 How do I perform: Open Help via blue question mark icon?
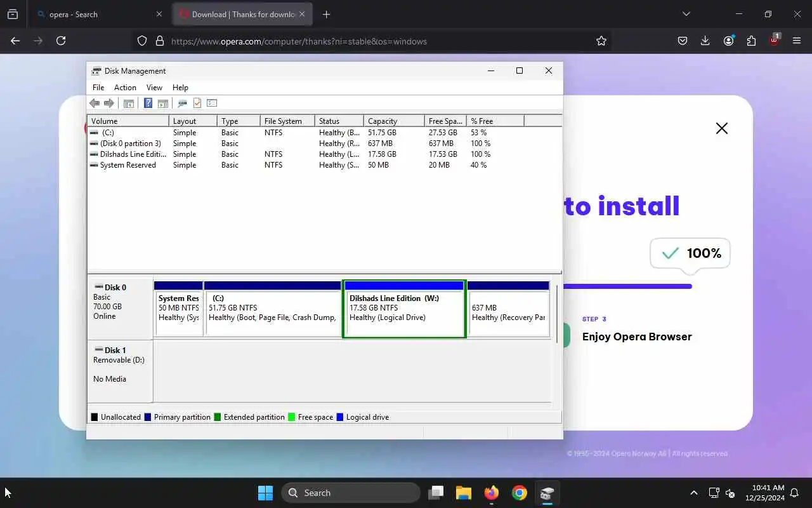tap(148, 103)
